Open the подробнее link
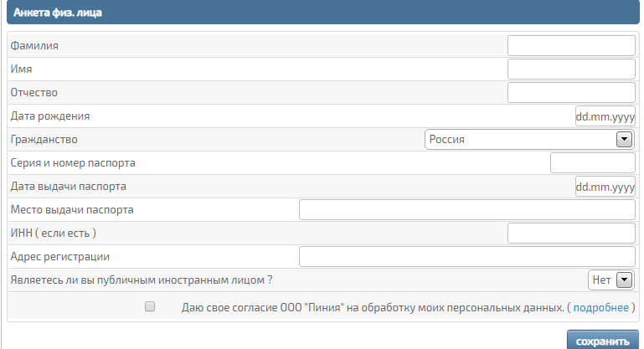644x349 pixels. point(601,307)
